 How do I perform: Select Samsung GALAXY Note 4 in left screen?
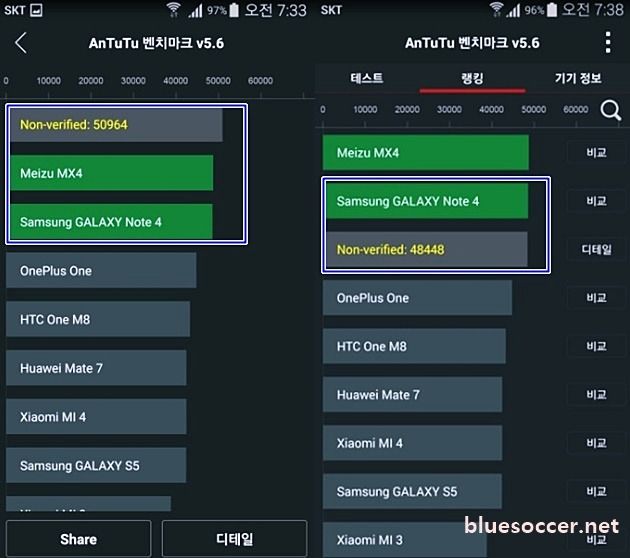[111, 222]
